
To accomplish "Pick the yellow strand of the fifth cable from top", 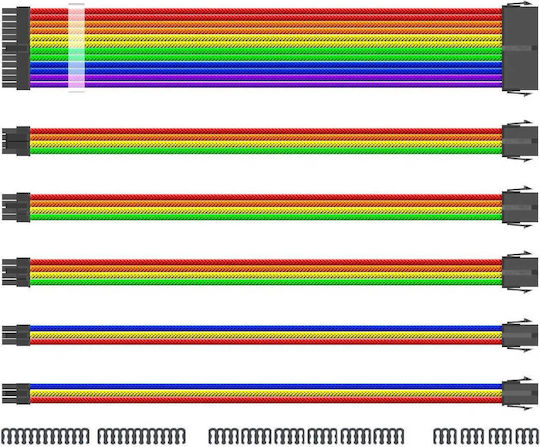I will tap(266, 335).
